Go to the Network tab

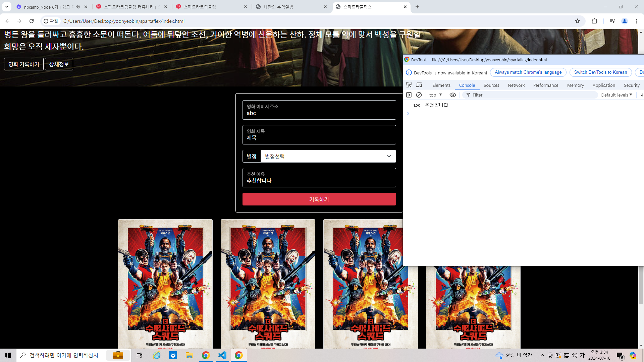pyautogui.click(x=516, y=85)
